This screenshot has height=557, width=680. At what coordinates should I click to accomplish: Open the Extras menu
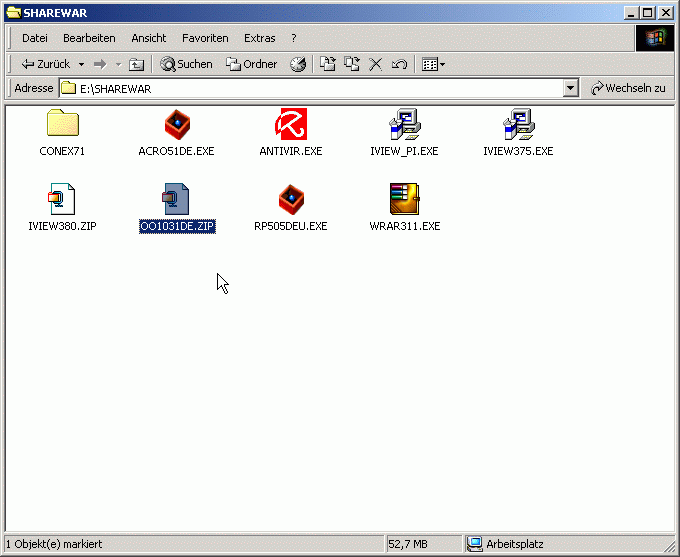click(260, 38)
